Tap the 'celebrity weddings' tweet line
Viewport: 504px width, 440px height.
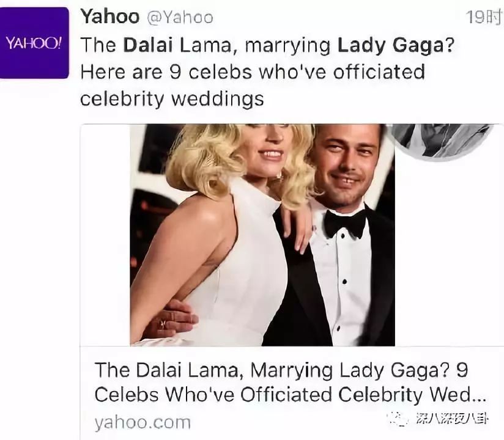tap(172, 99)
